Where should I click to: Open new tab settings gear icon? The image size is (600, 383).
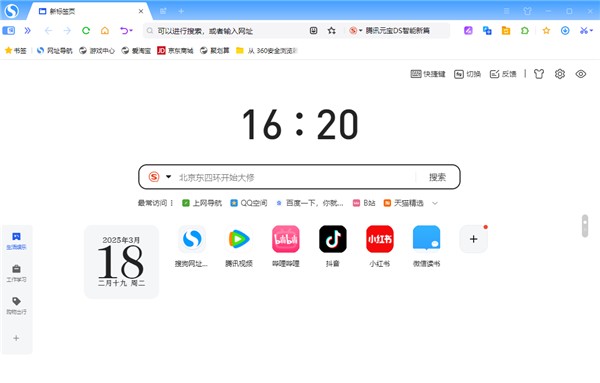[x=560, y=74]
